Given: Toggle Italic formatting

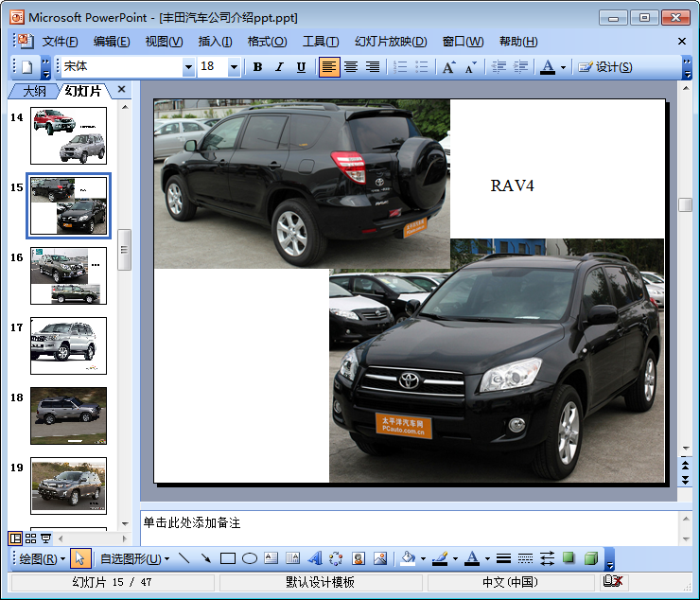Looking at the screenshot, I should pos(279,67).
